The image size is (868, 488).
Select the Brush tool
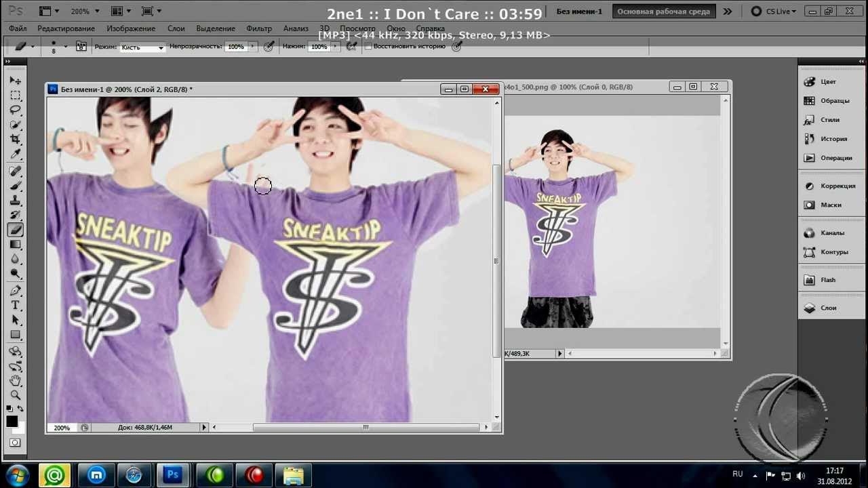pyautogui.click(x=15, y=186)
